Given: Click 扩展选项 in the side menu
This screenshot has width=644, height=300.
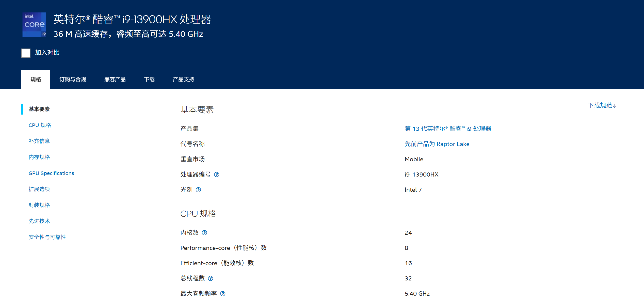Looking at the screenshot, I should point(39,189).
